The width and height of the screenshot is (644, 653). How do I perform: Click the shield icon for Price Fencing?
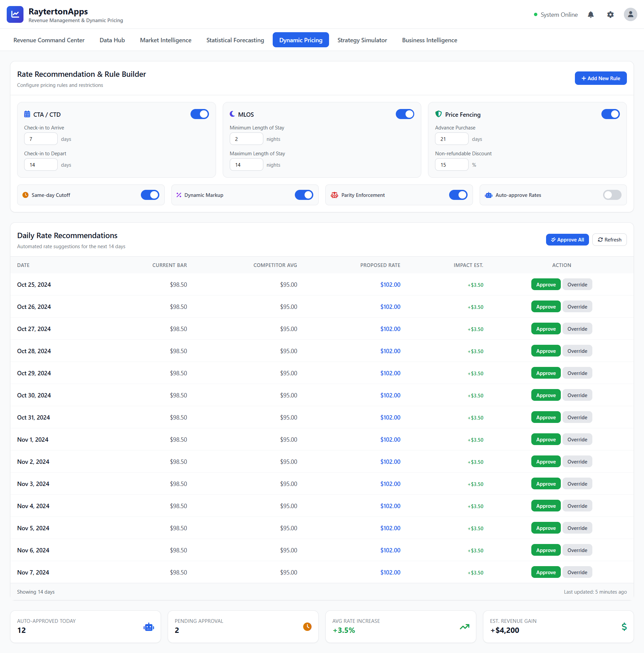tap(438, 114)
